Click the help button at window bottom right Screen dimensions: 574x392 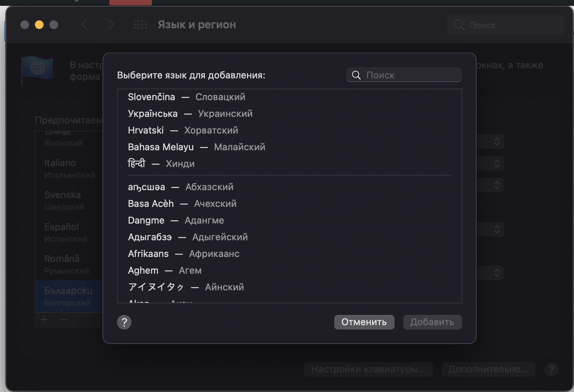(551, 369)
